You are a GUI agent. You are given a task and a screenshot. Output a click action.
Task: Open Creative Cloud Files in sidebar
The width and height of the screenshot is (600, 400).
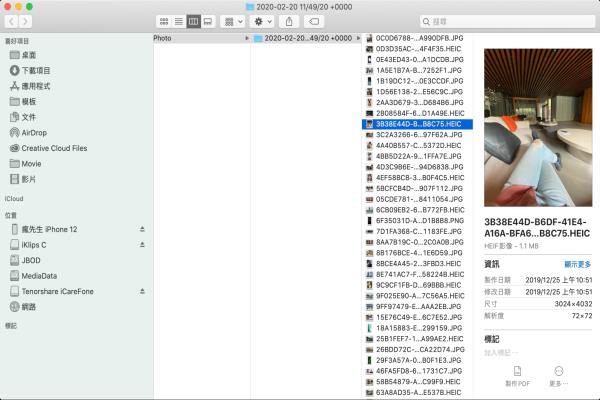[x=49, y=148]
